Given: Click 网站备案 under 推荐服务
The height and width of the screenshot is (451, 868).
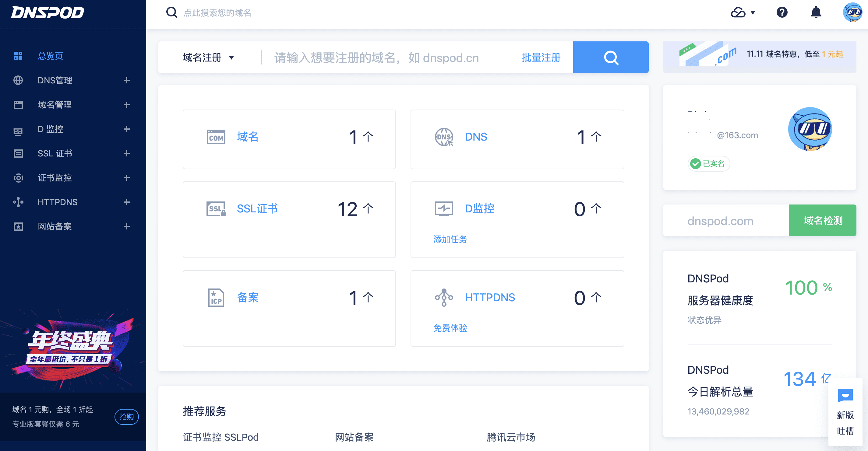Looking at the screenshot, I should tap(354, 437).
